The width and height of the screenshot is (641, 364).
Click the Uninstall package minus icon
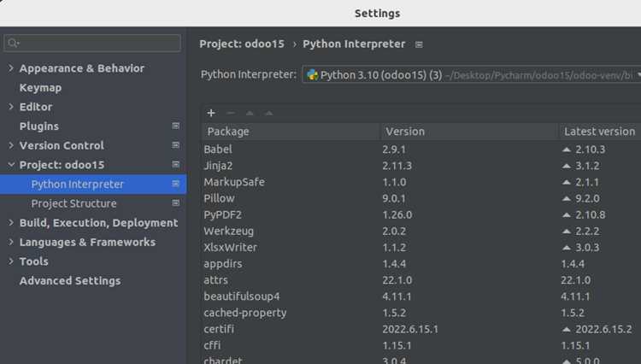231,113
